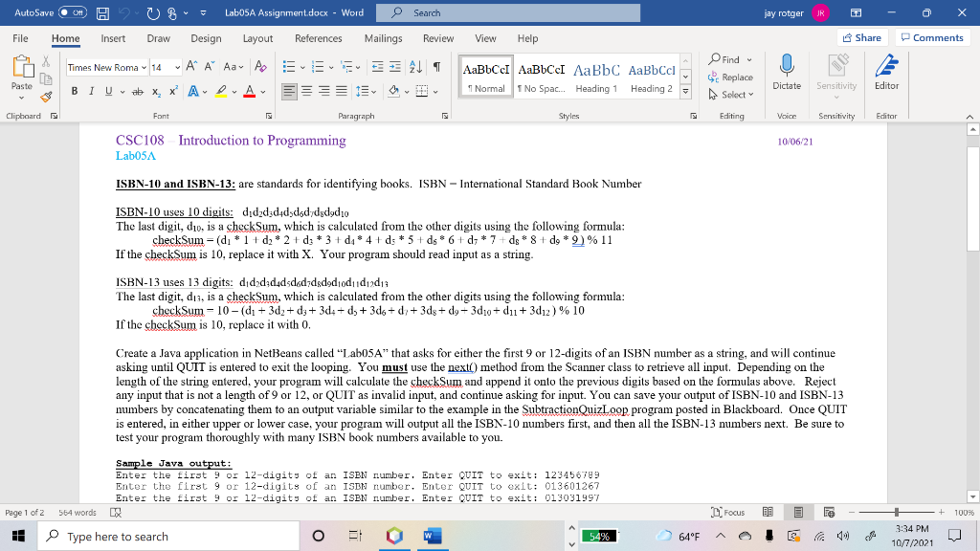Select Align Left
This screenshot has height=551, width=980.
point(289,91)
